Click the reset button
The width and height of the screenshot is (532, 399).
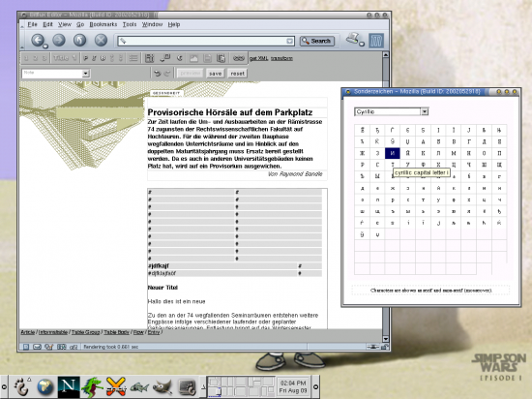tap(238, 74)
